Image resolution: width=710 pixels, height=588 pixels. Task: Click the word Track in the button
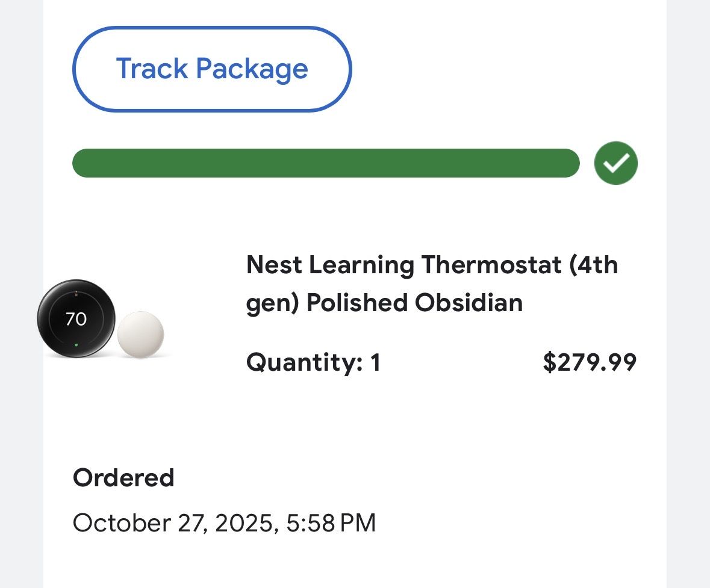151,69
